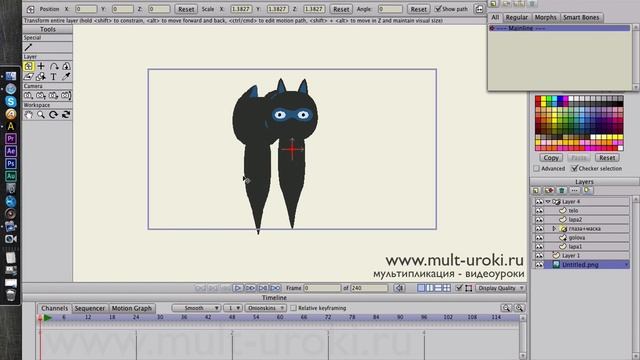Select the Set Origin crosshair tool
This screenshot has width=640, height=360.
[x=41, y=66]
